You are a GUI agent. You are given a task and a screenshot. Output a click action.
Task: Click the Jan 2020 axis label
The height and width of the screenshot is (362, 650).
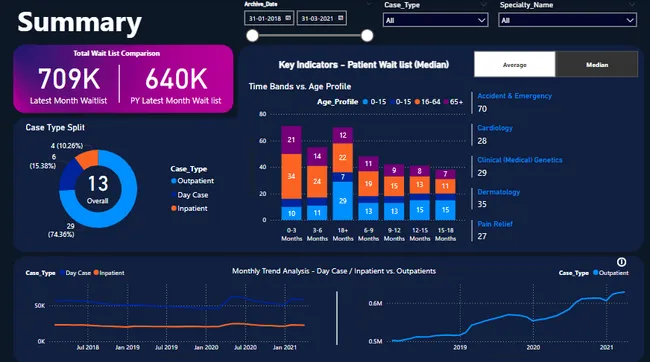206,347
